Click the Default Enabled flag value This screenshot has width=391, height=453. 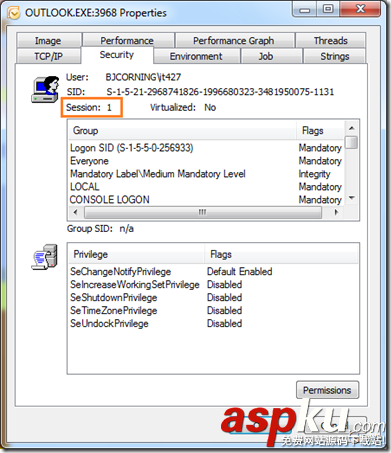point(240,272)
